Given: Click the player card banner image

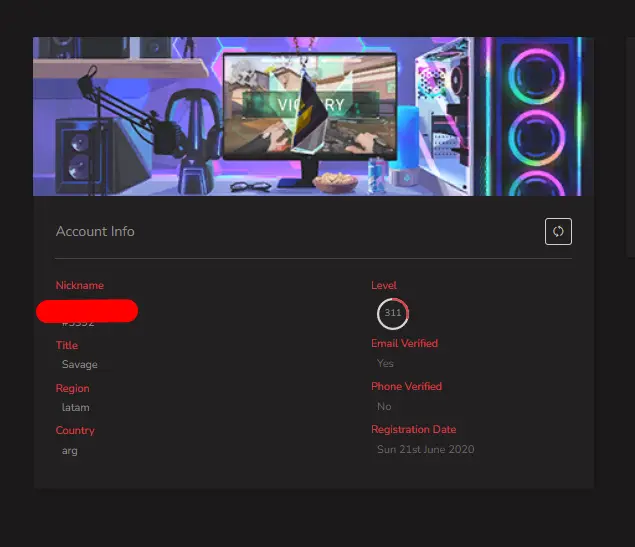Looking at the screenshot, I should click(x=313, y=117).
